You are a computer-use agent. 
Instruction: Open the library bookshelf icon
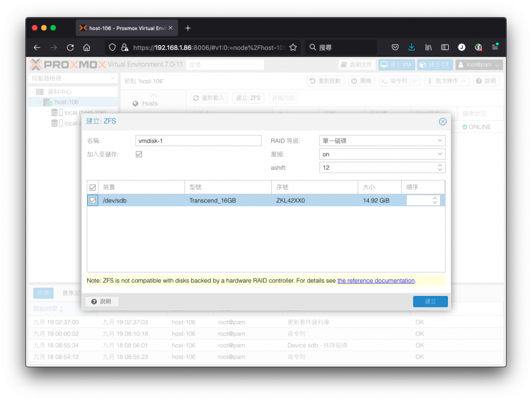[428, 47]
